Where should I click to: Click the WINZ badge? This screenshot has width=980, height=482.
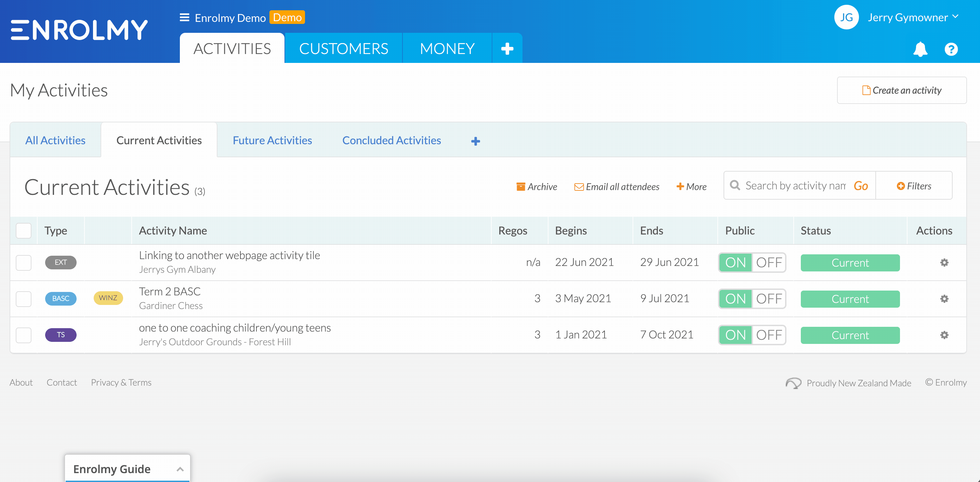108,298
